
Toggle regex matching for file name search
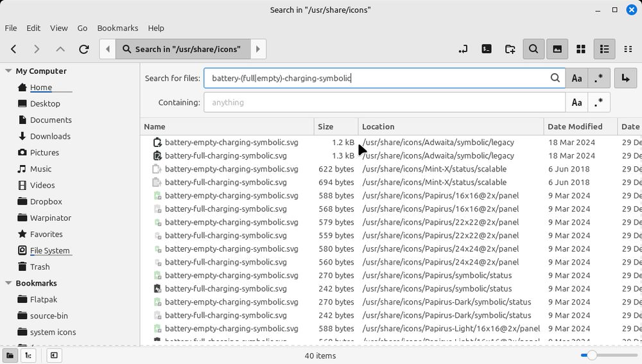[x=598, y=78]
